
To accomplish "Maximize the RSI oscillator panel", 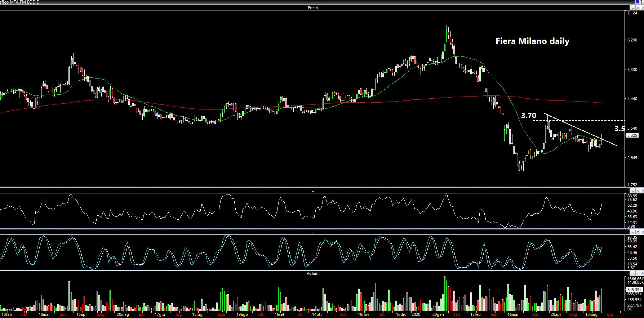I will point(638,191).
